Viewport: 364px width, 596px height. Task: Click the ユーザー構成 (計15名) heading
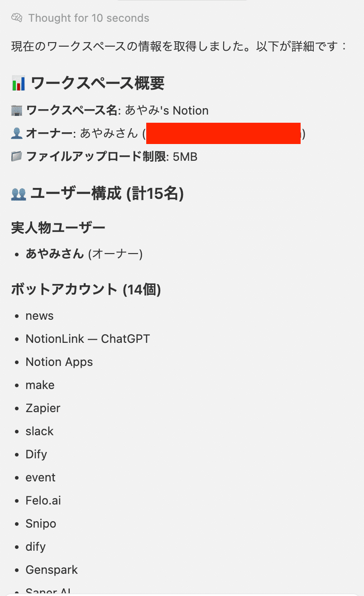[x=107, y=194]
